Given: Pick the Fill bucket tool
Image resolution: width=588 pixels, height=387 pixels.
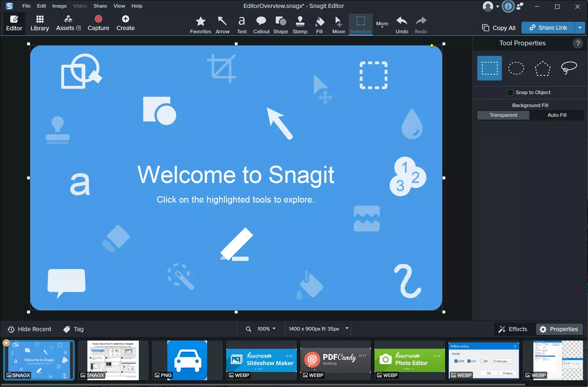Looking at the screenshot, I should (x=319, y=25).
